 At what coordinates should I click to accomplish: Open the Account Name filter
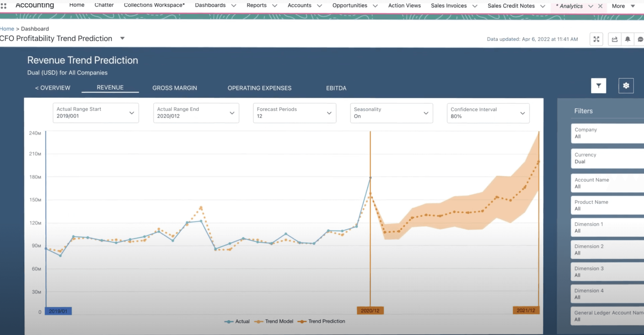(x=607, y=183)
